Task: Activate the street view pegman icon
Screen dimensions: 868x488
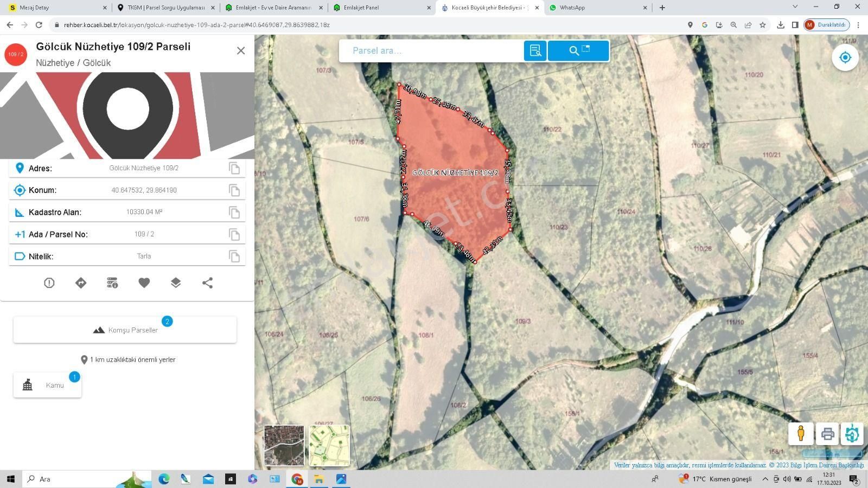Action: (801, 434)
